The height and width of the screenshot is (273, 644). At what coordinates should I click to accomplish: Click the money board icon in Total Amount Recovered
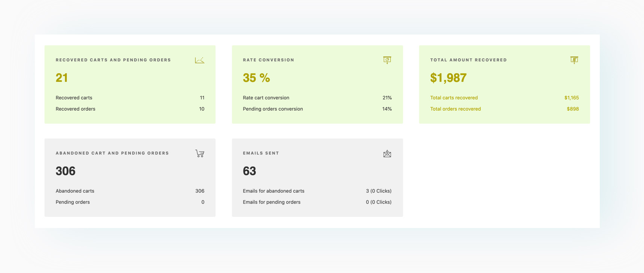pos(574,60)
